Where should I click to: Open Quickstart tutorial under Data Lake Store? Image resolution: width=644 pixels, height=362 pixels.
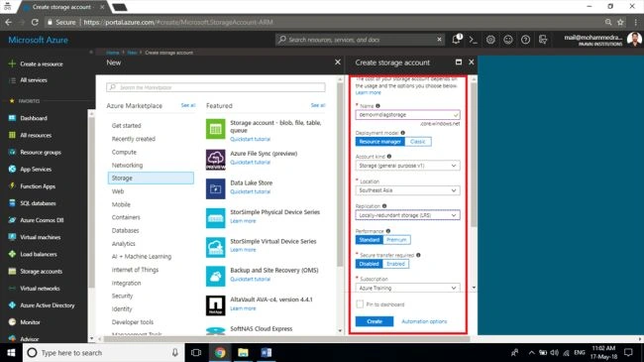(250, 191)
